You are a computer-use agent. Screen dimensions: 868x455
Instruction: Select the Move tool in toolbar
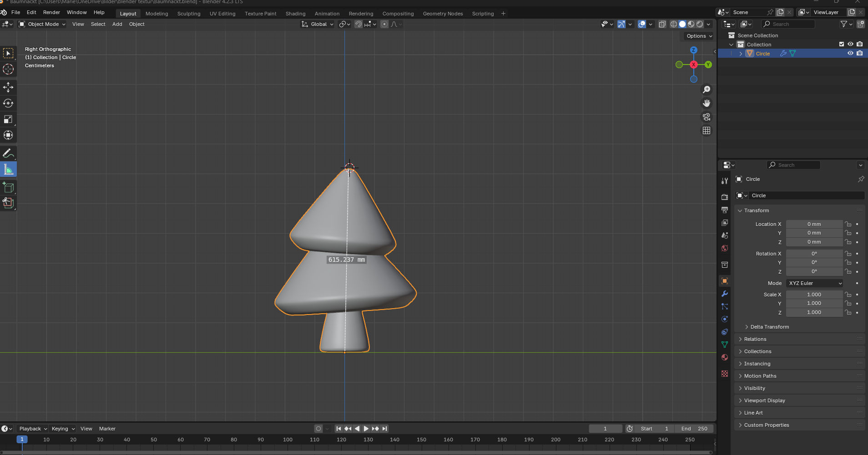(8, 87)
